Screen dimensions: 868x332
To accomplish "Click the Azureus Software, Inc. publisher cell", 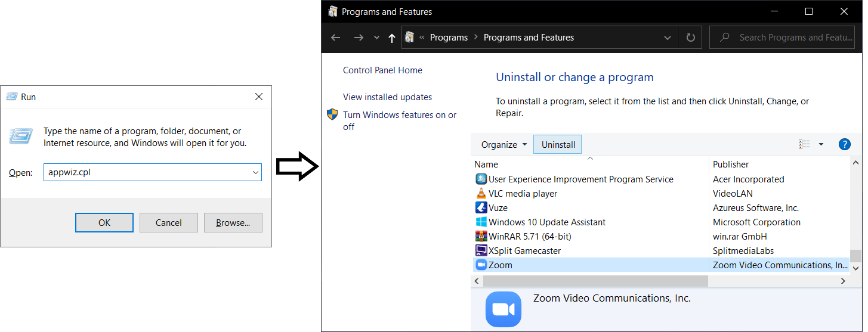I will click(x=756, y=207).
